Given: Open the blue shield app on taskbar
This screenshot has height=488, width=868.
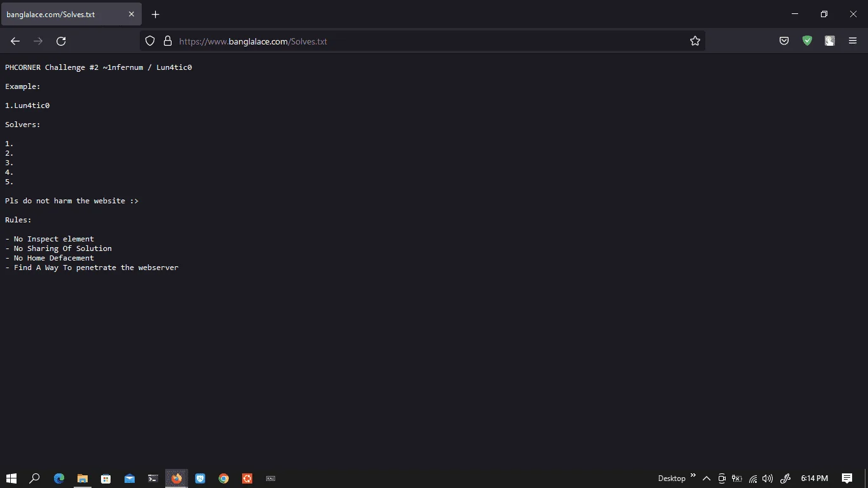Looking at the screenshot, I should tap(200, 478).
